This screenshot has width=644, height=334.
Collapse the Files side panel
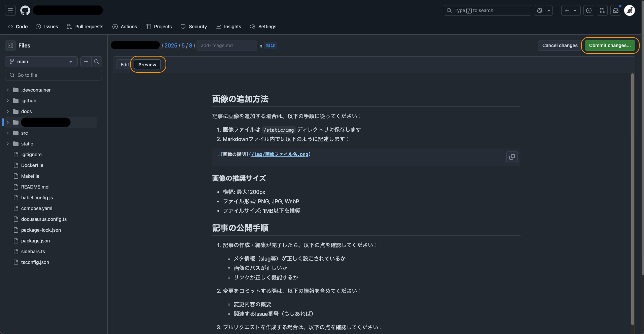click(x=10, y=45)
